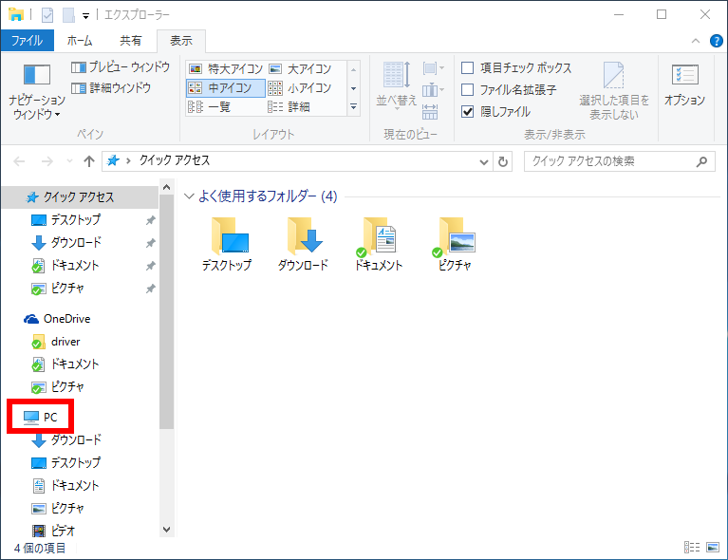This screenshot has height=560, width=728.
Task: Collapse よく使用するフォルダー group
Action: [x=189, y=196]
